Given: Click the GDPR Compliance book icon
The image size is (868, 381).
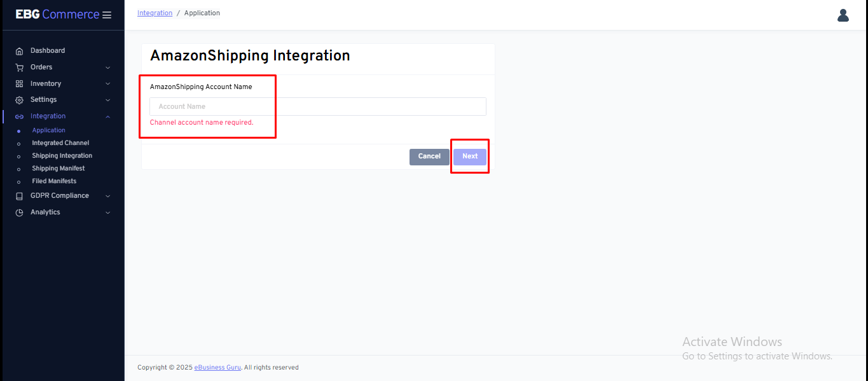Looking at the screenshot, I should tap(19, 196).
